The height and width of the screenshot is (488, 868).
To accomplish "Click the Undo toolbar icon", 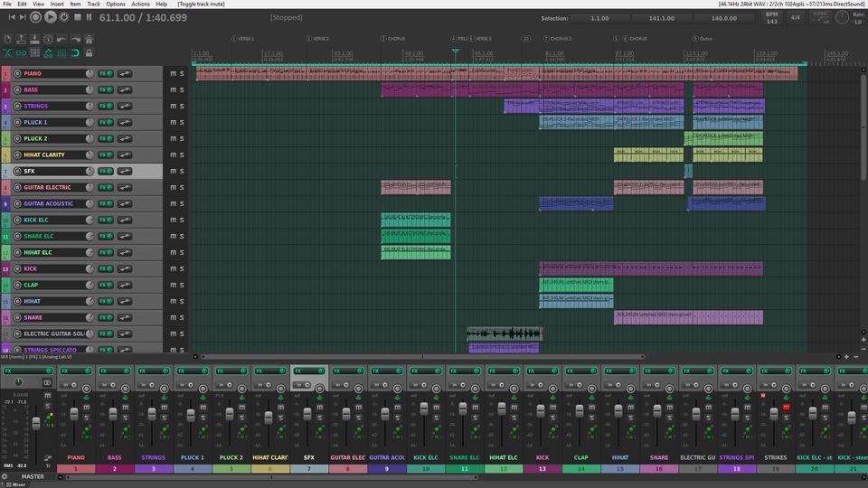I will click(x=61, y=39).
